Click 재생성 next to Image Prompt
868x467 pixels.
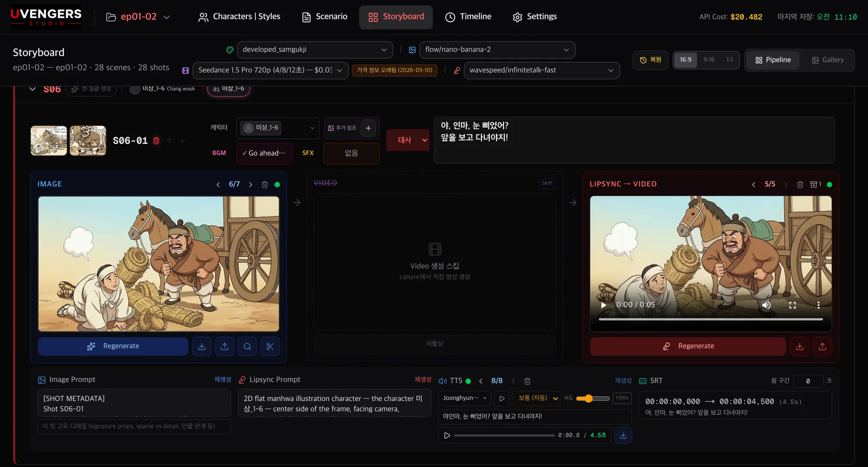coord(223,380)
